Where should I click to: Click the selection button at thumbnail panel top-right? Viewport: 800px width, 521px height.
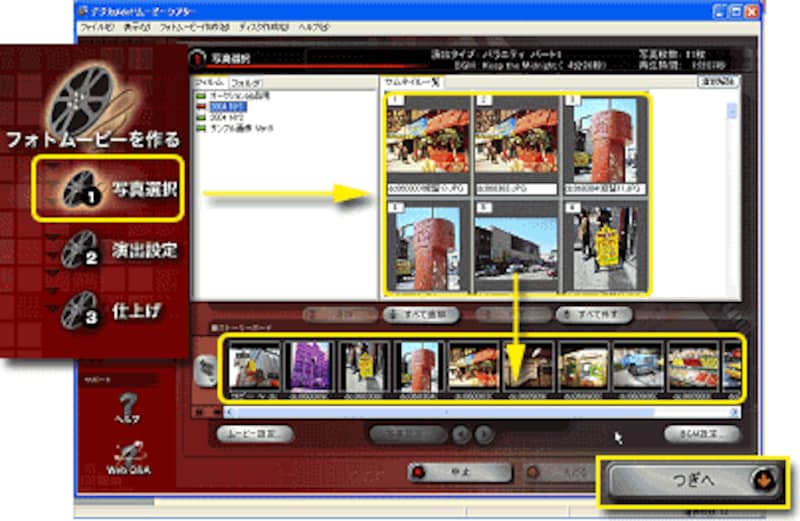(x=718, y=82)
